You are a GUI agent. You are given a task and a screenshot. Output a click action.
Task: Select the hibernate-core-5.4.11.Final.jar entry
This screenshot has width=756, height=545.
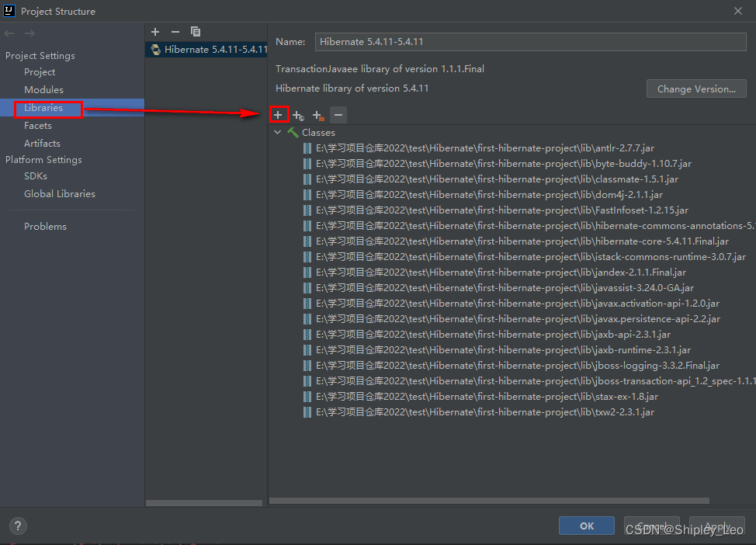[x=522, y=241]
